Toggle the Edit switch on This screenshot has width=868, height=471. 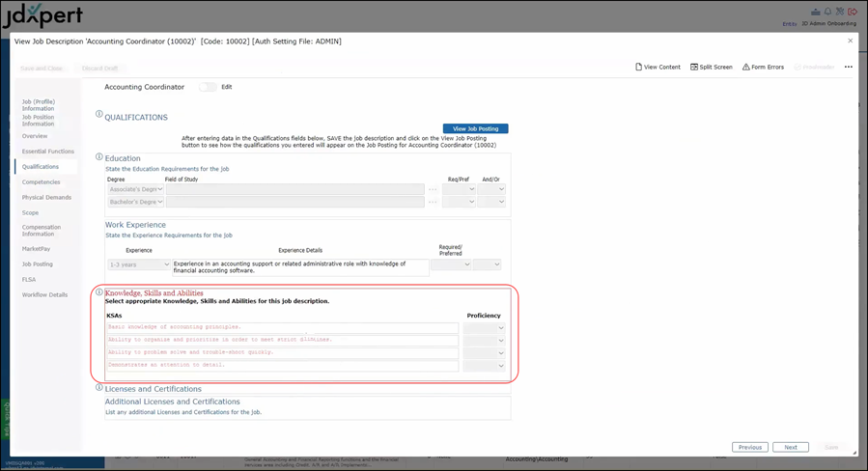(x=208, y=87)
